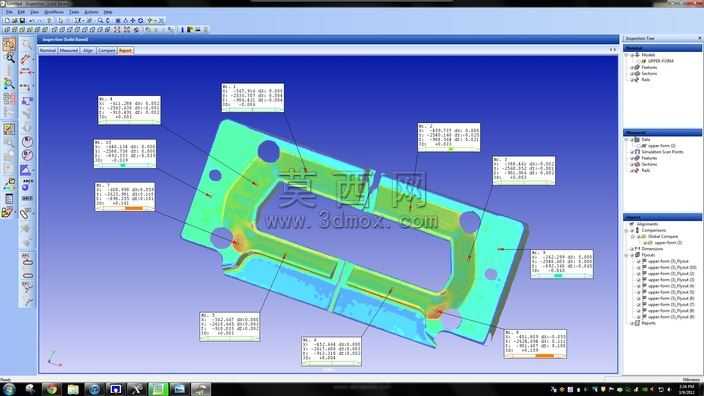Viewport: 704px width, 396px height.
Task: Toggle the Flyouts checkbox in Reports tree
Action: tap(632, 255)
